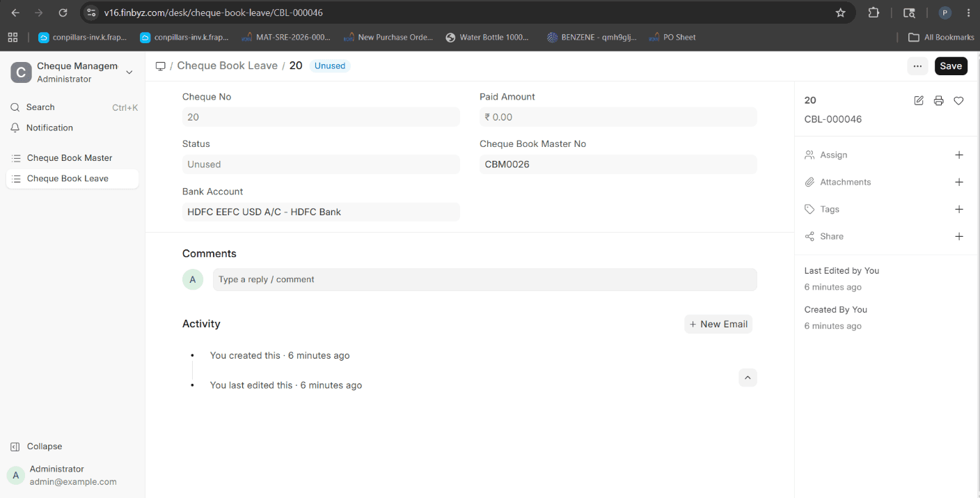Reload the page with refresh icon
The height and width of the screenshot is (498, 980).
coord(63,13)
